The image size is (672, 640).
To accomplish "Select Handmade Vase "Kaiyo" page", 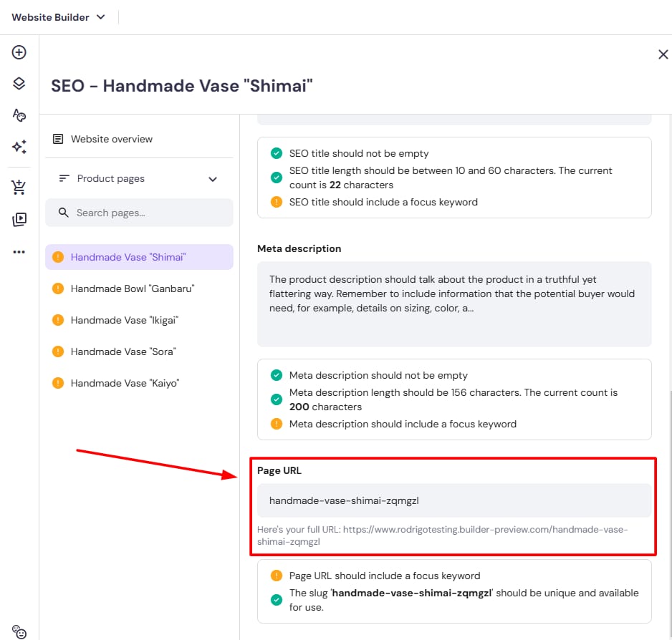I will click(x=125, y=383).
